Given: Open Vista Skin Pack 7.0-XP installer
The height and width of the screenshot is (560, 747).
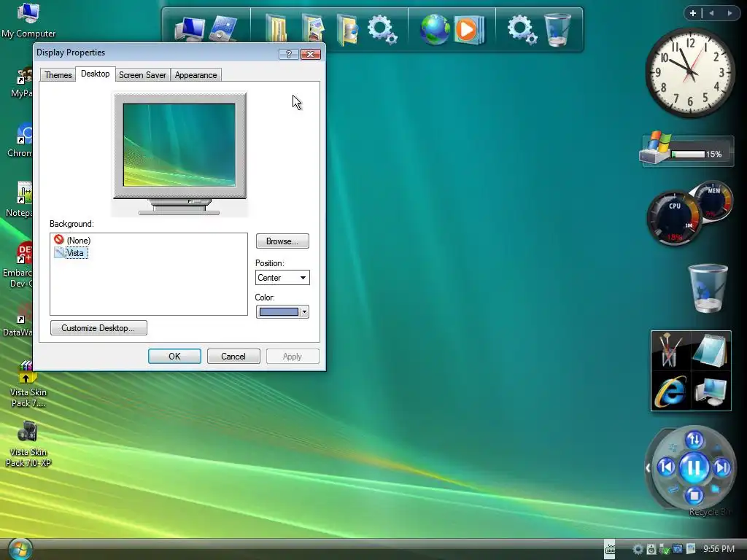Looking at the screenshot, I should coord(28,444).
